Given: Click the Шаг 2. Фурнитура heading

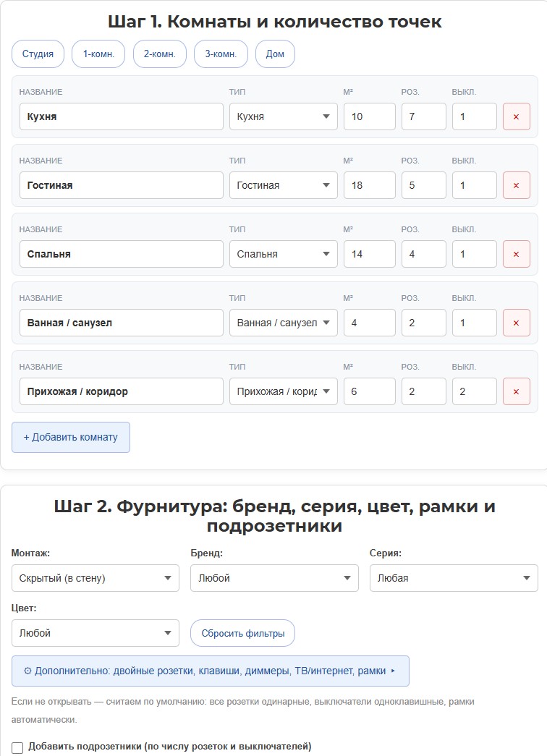Looking at the screenshot, I should click(x=274, y=516).
